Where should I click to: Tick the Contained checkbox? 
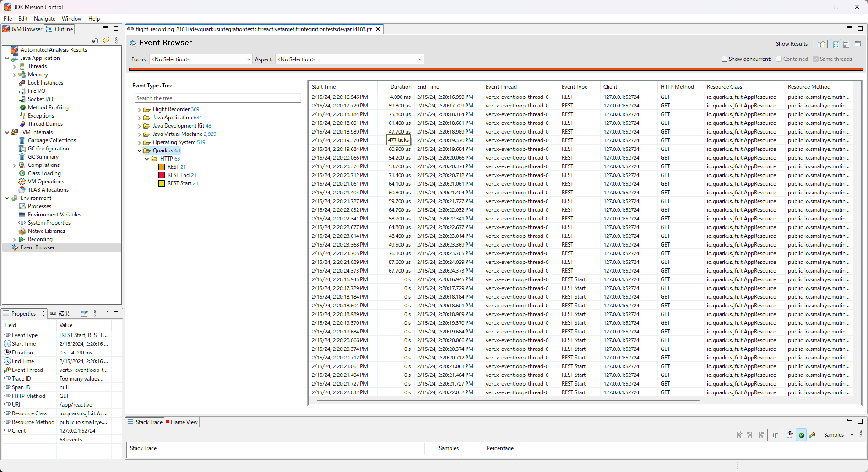[779, 59]
